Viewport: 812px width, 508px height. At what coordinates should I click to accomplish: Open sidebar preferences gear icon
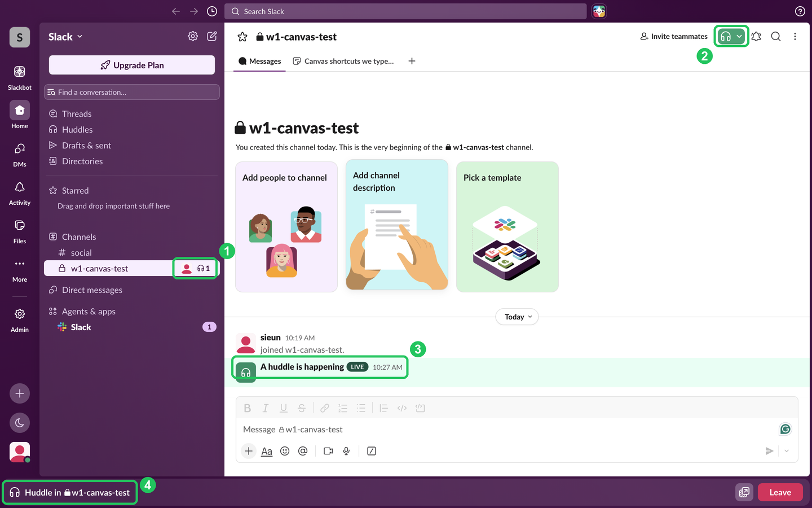tap(193, 36)
